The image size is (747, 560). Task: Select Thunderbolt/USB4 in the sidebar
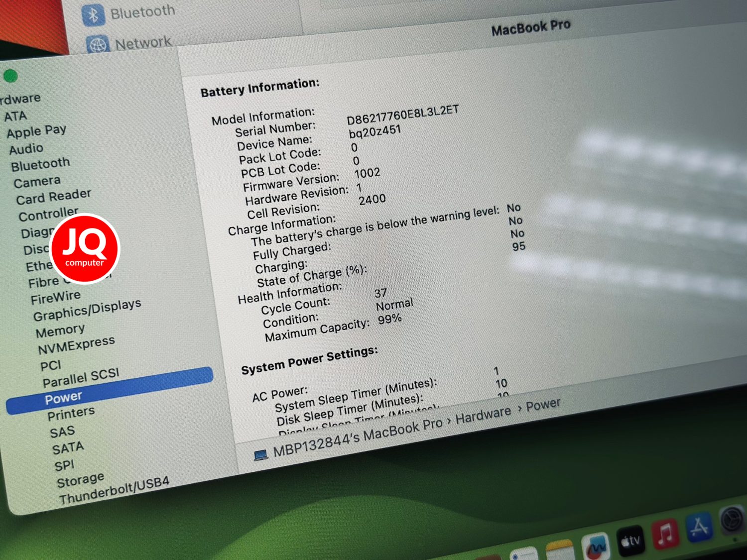(x=114, y=491)
